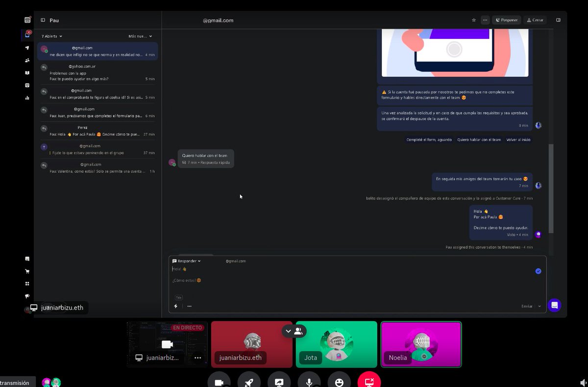The image size is (588, 387).
Task: Select Noelia's magenta participant tile
Action: pos(421,344)
